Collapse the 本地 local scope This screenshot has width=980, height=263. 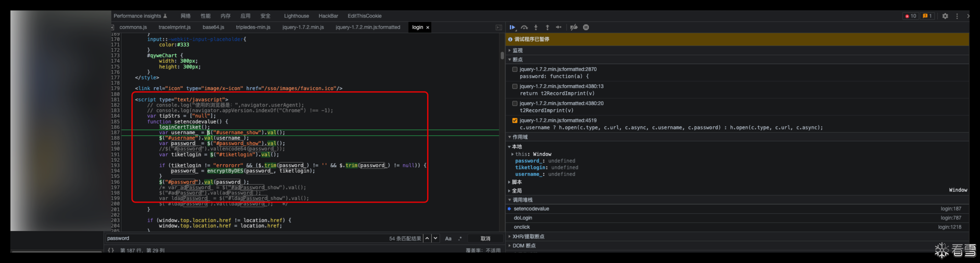(x=510, y=147)
